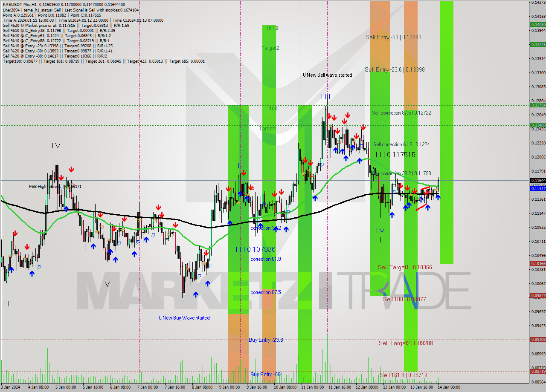The image size is (546, 392).
Task: Click the green 0.14030 price axis tag
Action: click(x=537, y=25)
